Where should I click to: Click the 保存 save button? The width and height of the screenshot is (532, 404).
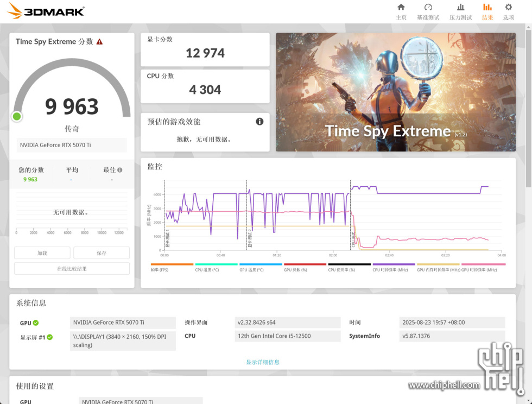[102, 253]
